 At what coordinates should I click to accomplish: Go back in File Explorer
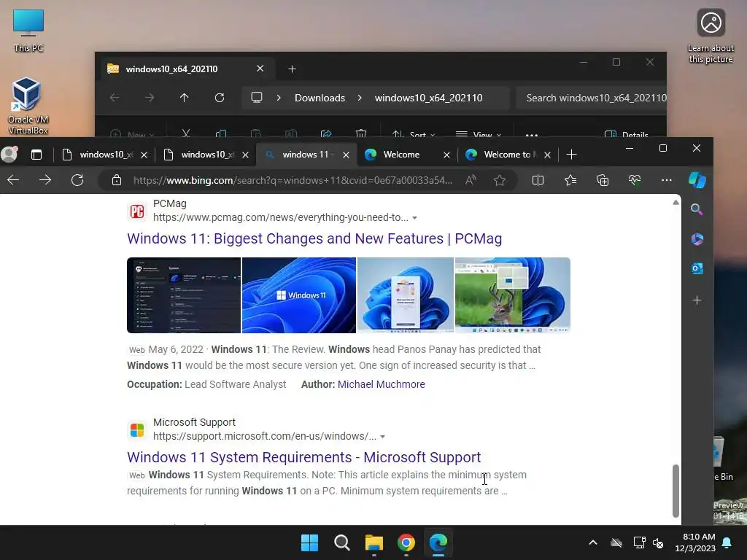(x=115, y=98)
